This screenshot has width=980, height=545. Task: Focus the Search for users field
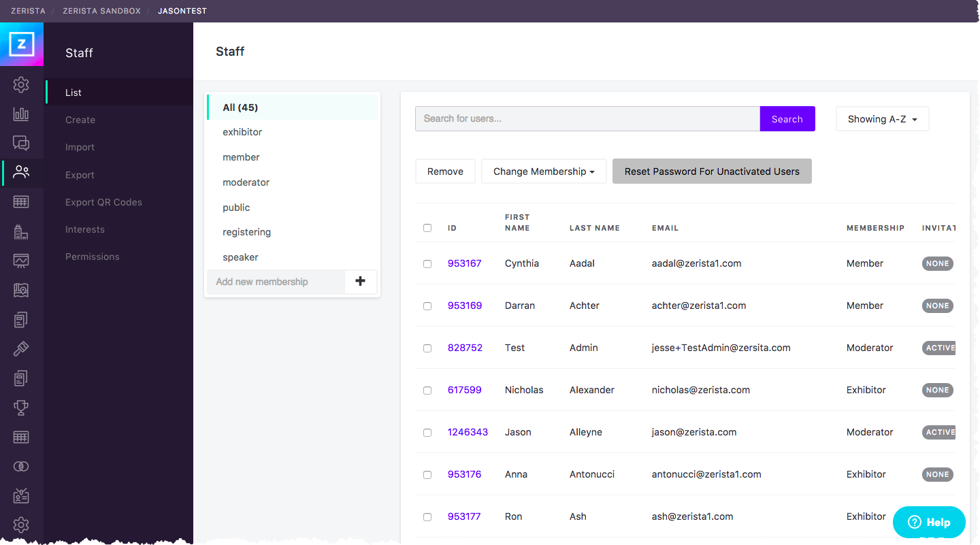pos(587,119)
